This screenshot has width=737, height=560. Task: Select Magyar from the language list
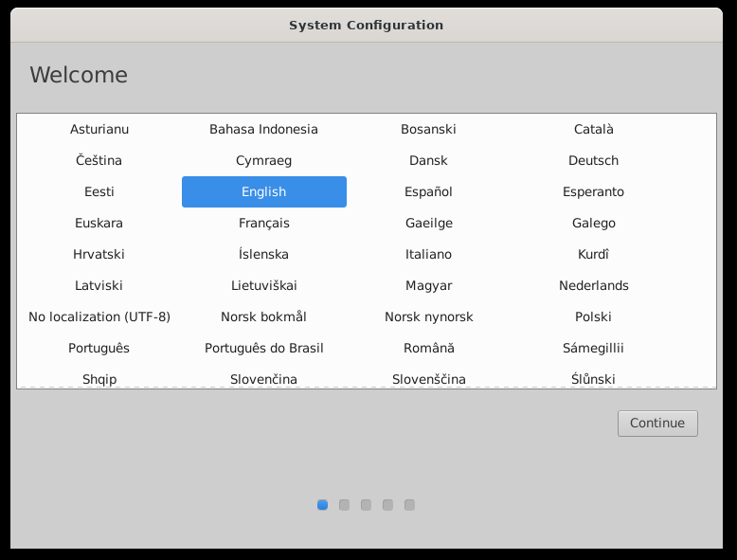pos(428,285)
